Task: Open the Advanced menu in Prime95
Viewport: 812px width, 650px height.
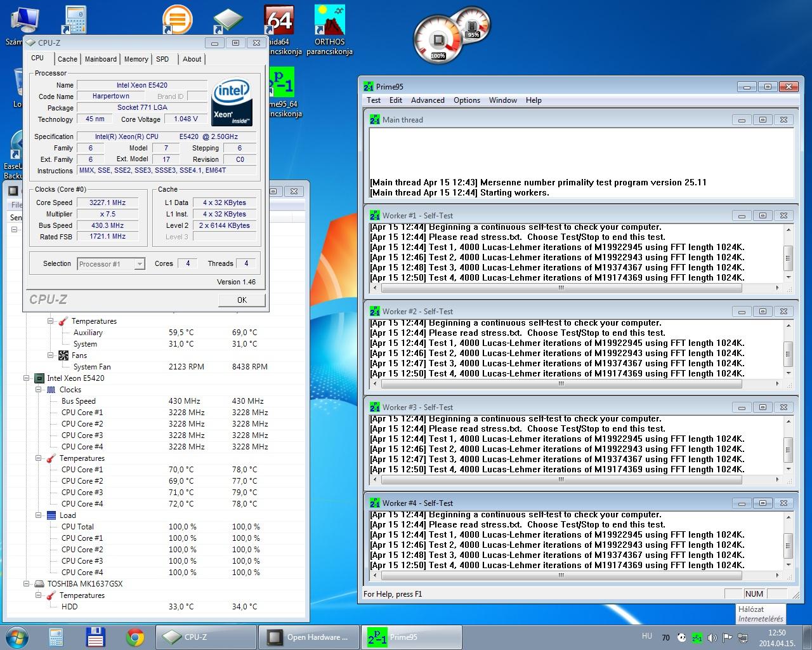Action: (428, 100)
